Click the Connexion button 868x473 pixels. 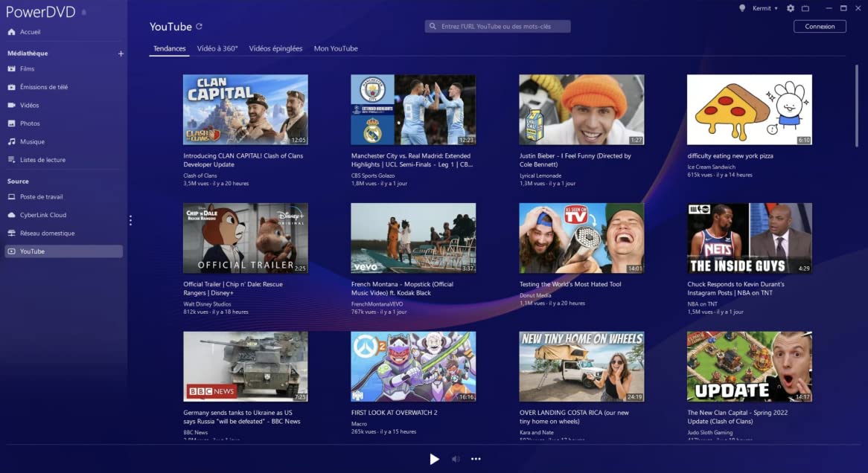coord(820,27)
